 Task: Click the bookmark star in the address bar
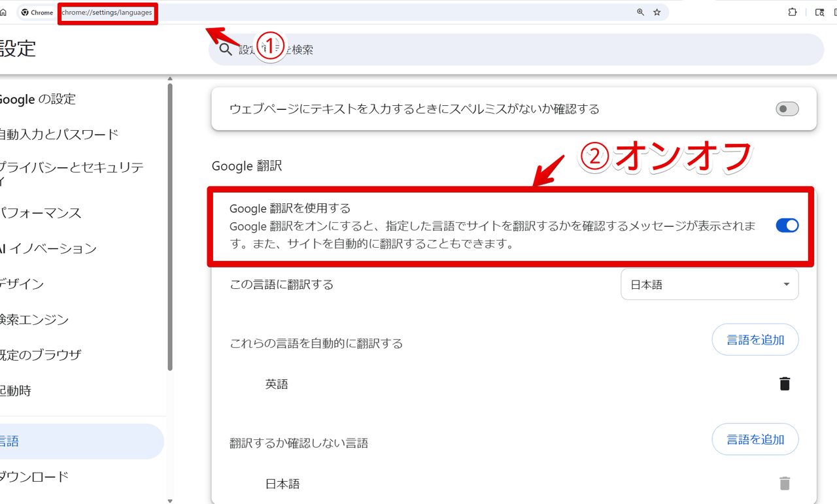click(657, 12)
